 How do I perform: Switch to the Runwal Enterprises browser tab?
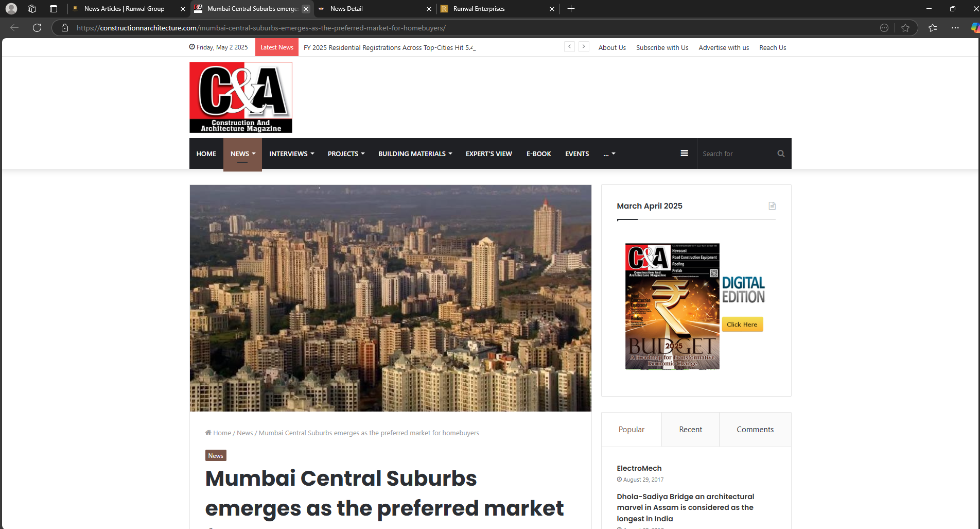[x=494, y=9]
